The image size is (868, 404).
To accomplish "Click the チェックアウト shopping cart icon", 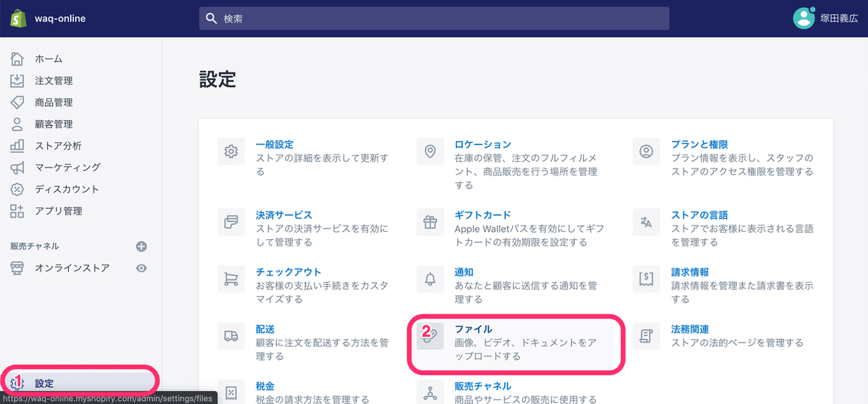I will [231, 279].
